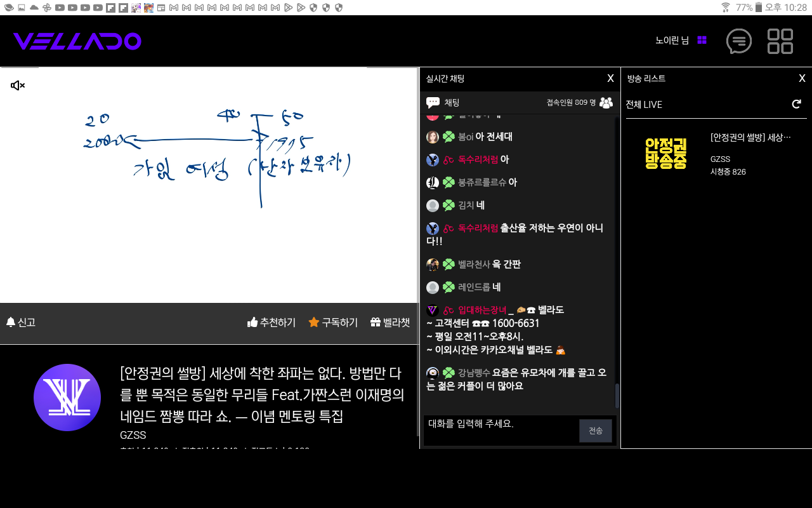The image size is (812, 508).
Task: Click the whiteboard video player area
Action: click(209, 185)
